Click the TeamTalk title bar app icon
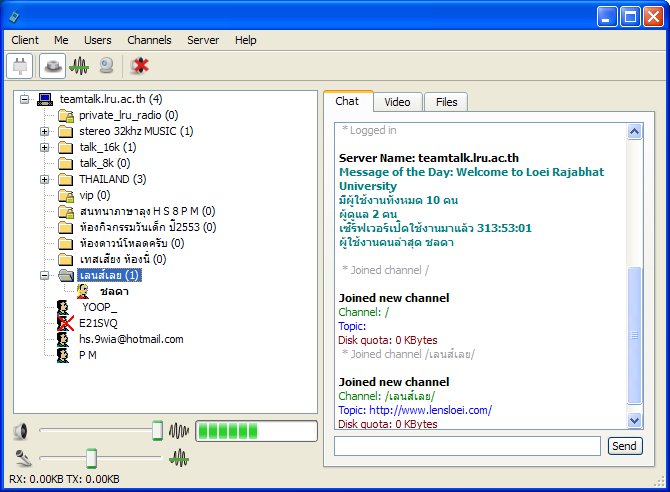This screenshot has width=670, height=492. pyautogui.click(x=14, y=17)
